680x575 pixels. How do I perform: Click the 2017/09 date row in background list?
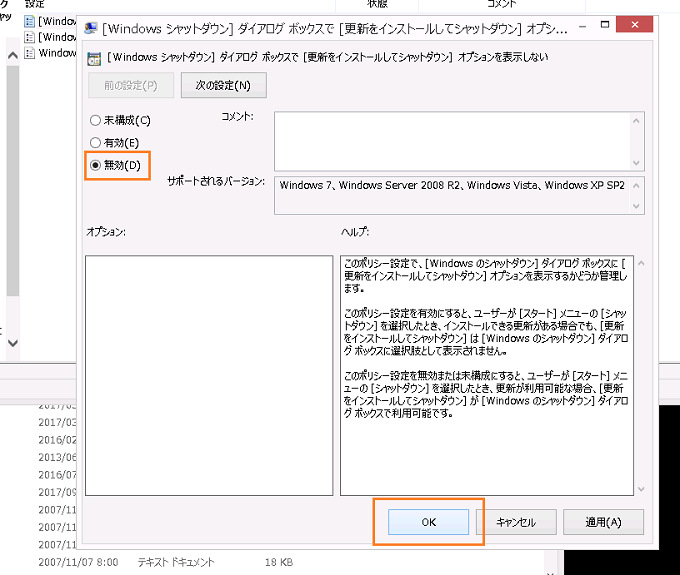(x=57, y=492)
